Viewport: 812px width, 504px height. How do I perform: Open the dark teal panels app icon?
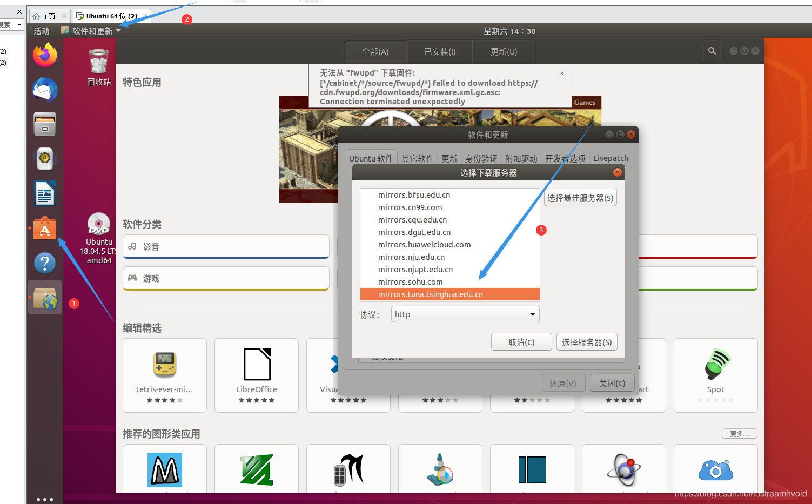click(x=532, y=469)
